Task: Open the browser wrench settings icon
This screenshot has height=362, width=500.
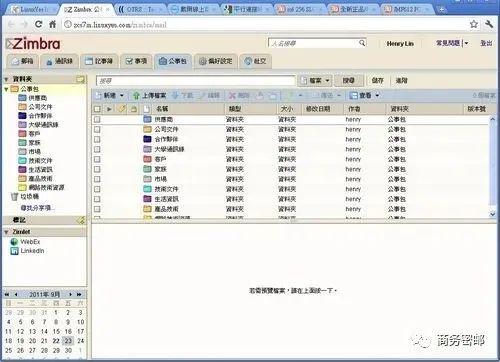Action: [489, 24]
